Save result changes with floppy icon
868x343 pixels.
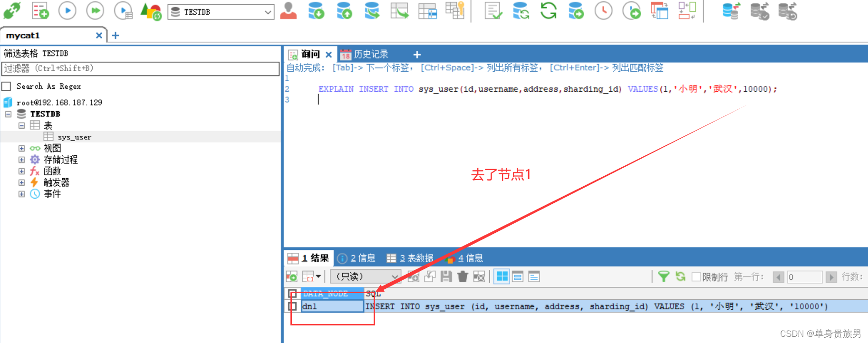tap(446, 276)
